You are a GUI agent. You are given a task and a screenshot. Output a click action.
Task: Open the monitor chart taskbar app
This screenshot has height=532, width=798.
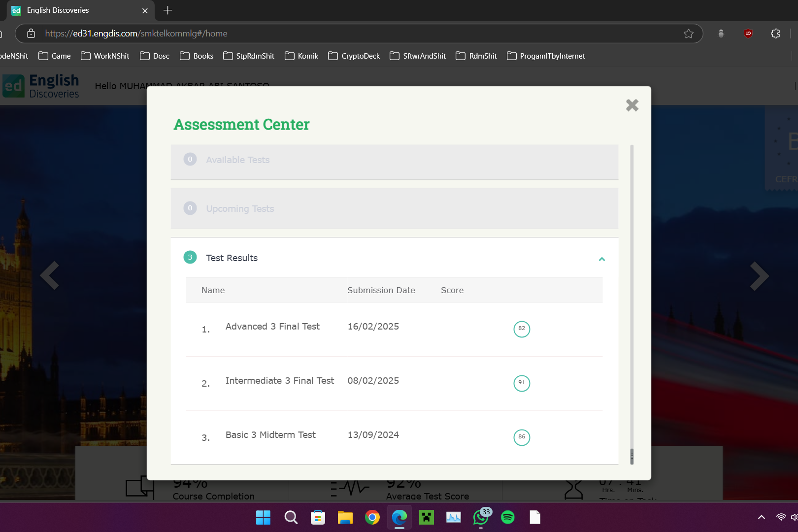click(x=454, y=517)
